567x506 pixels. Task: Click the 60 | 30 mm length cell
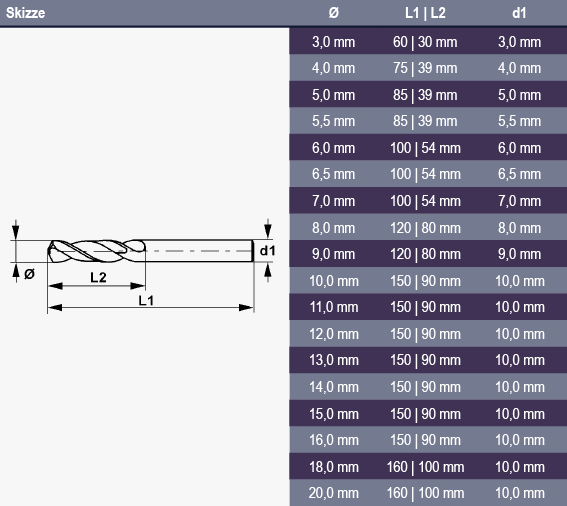[425, 42]
